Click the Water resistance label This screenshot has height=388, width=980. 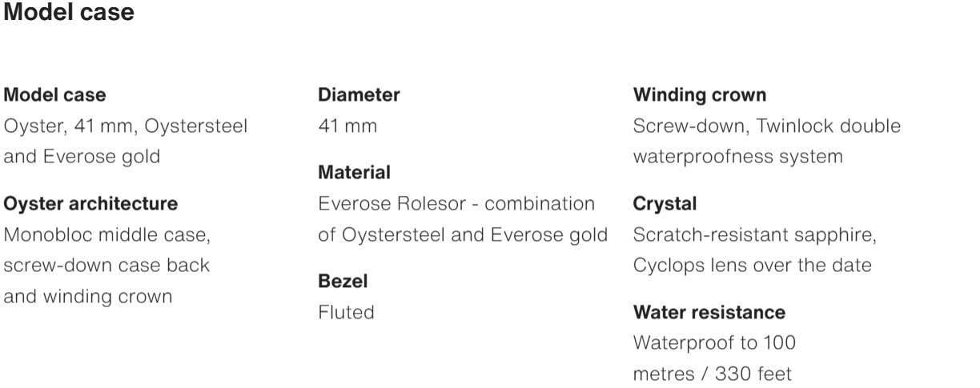(709, 312)
